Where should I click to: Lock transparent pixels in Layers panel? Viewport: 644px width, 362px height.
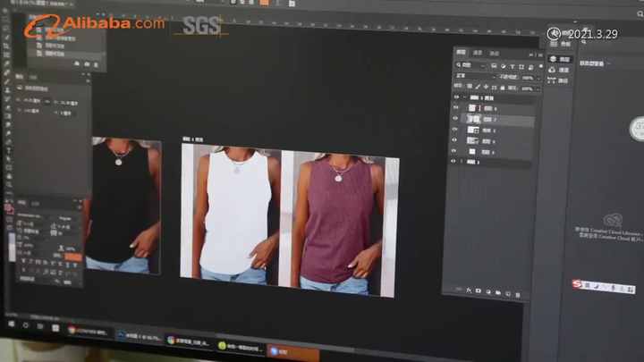469,86
